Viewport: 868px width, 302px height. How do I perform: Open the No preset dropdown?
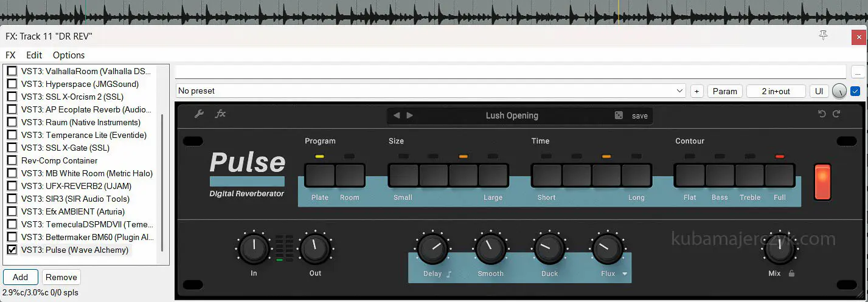[431, 91]
